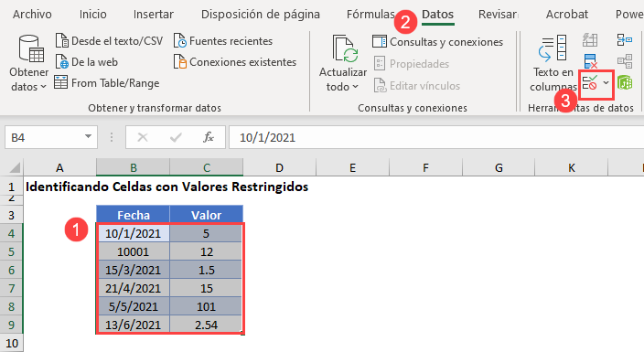Switch to the Insertar tab
The image size is (644, 352).
[x=153, y=15]
